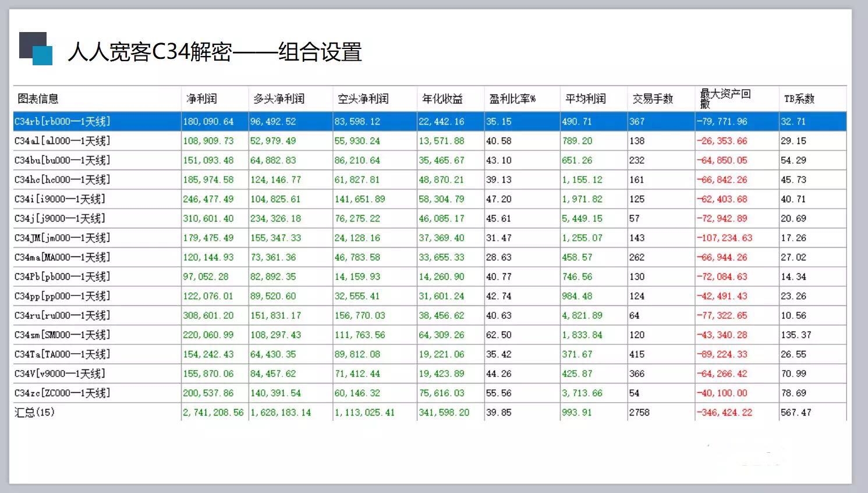
Task: Click short net profit 156,770.03
Action: 360,315
